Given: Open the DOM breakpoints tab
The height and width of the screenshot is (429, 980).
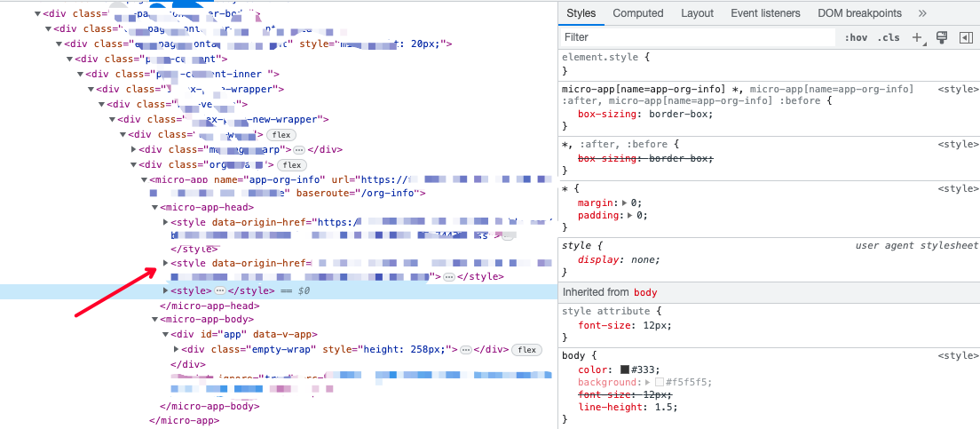Looking at the screenshot, I should pyautogui.click(x=859, y=13).
